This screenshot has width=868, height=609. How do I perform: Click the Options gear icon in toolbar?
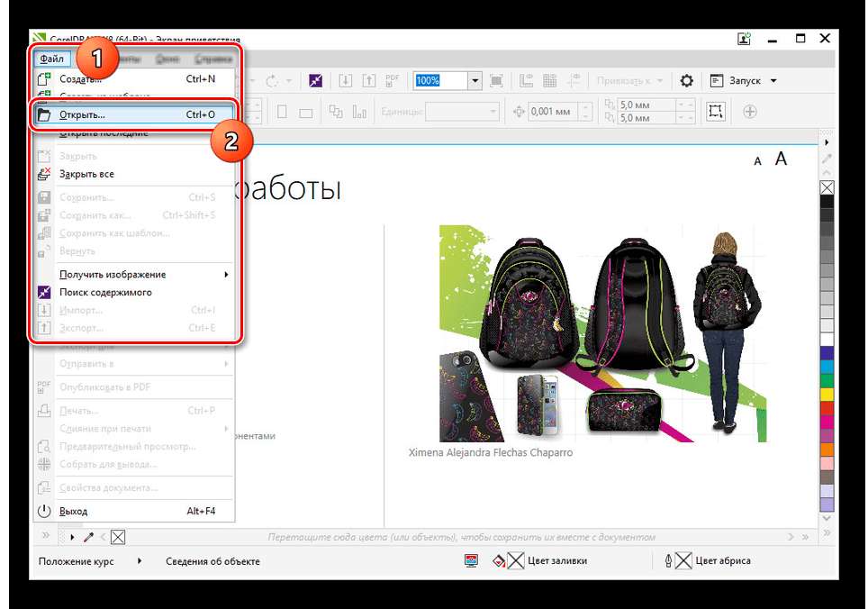click(x=686, y=81)
